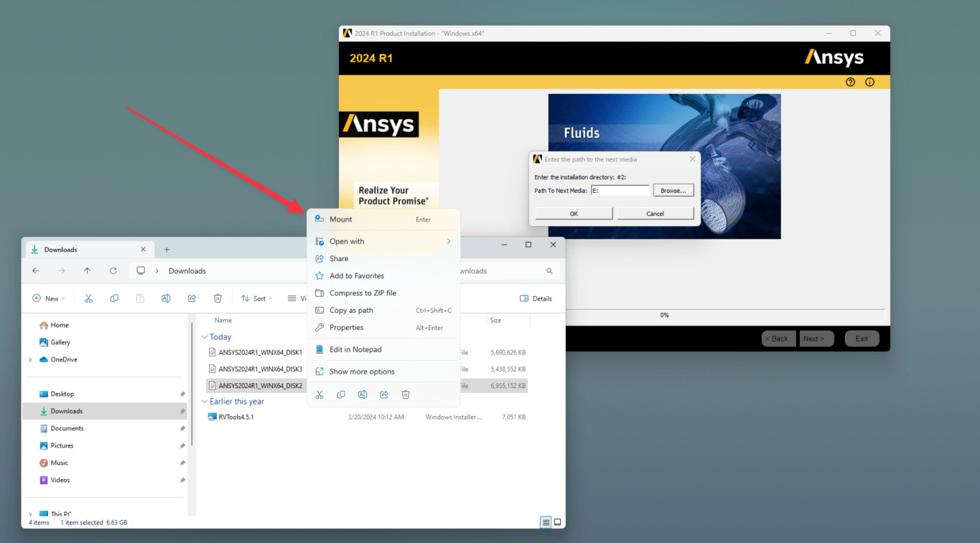The image size is (980, 543).
Task: Expand the OneDrive tree node
Action: [x=30, y=359]
